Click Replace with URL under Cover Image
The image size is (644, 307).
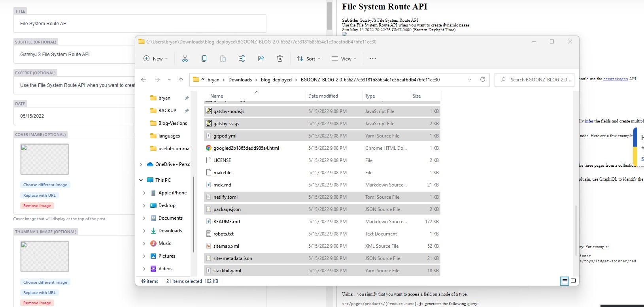coord(40,196)
